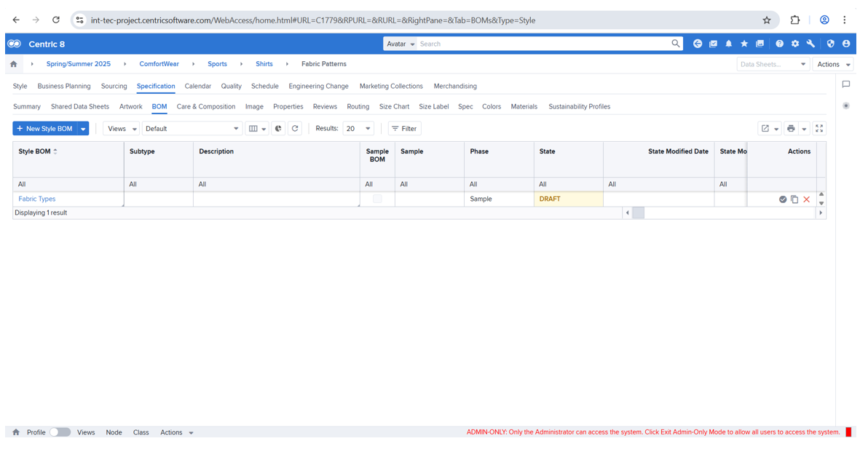
Task: Click the search magnifier icon in Centric
Action: click(675, 43)
